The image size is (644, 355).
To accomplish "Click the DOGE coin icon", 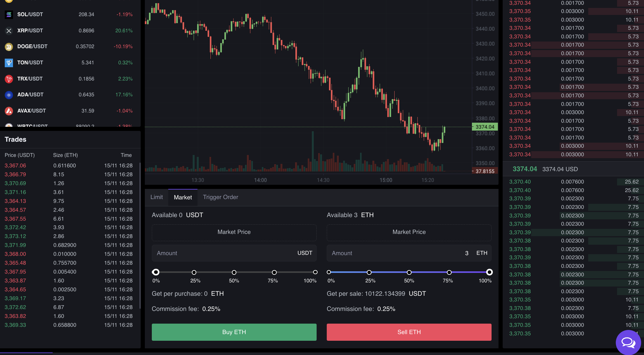I will click(x=9, y=47).
